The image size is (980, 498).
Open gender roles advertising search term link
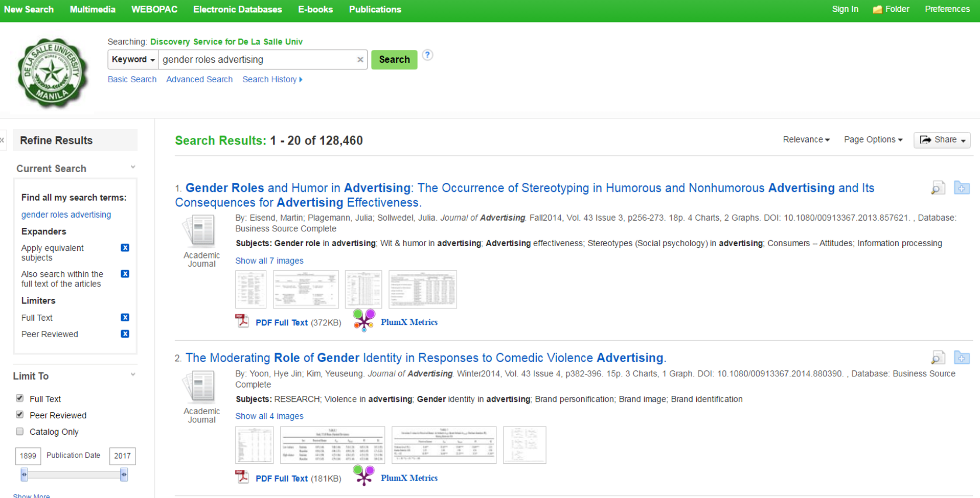(x=66, y=215)
